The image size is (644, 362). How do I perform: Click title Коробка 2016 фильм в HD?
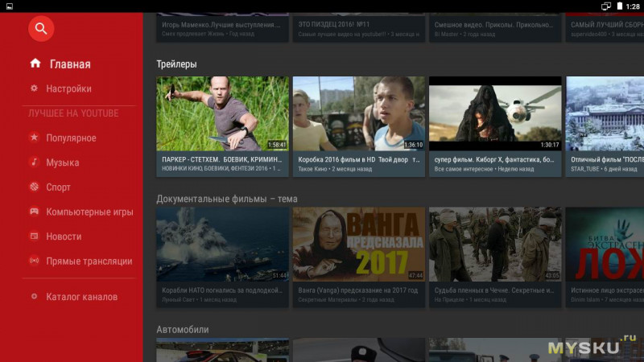tap(359, 159)
